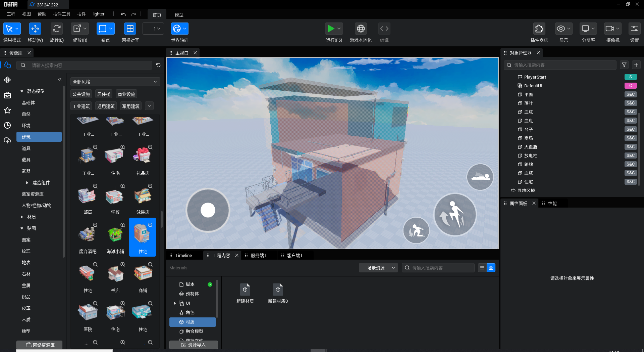Viewport: 644px width, 352px height.
Task: Expand the 材质 tree node in library
Action: pos(22,217)
